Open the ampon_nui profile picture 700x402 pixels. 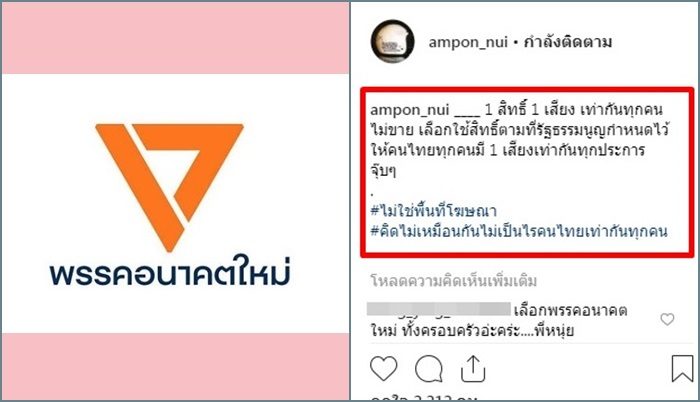pos(392,42)
